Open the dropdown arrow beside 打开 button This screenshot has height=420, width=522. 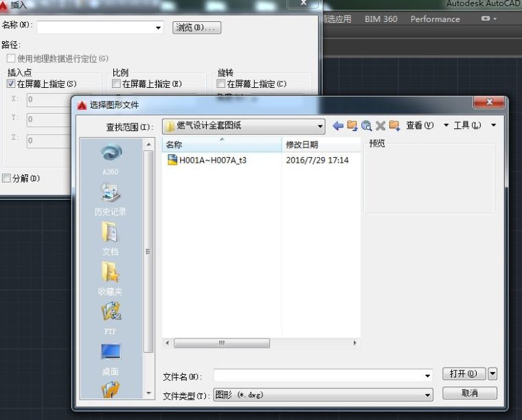(x=492, y=374)
